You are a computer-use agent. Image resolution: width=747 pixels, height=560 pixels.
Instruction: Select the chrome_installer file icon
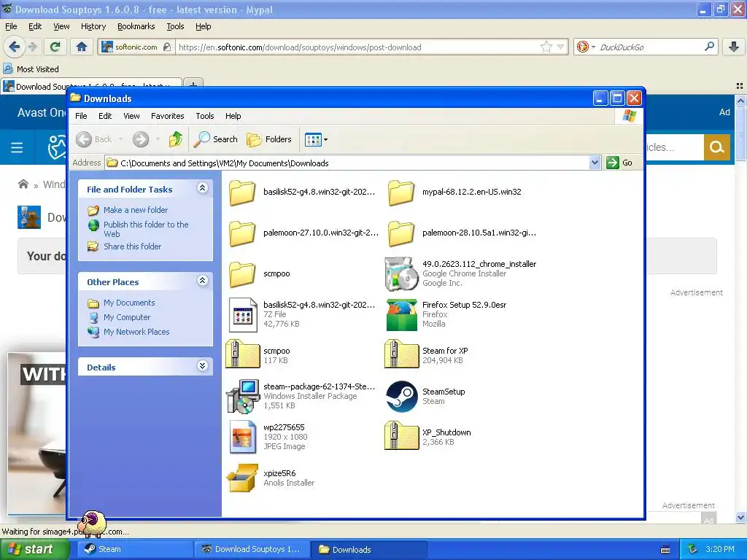coord(401,274)
